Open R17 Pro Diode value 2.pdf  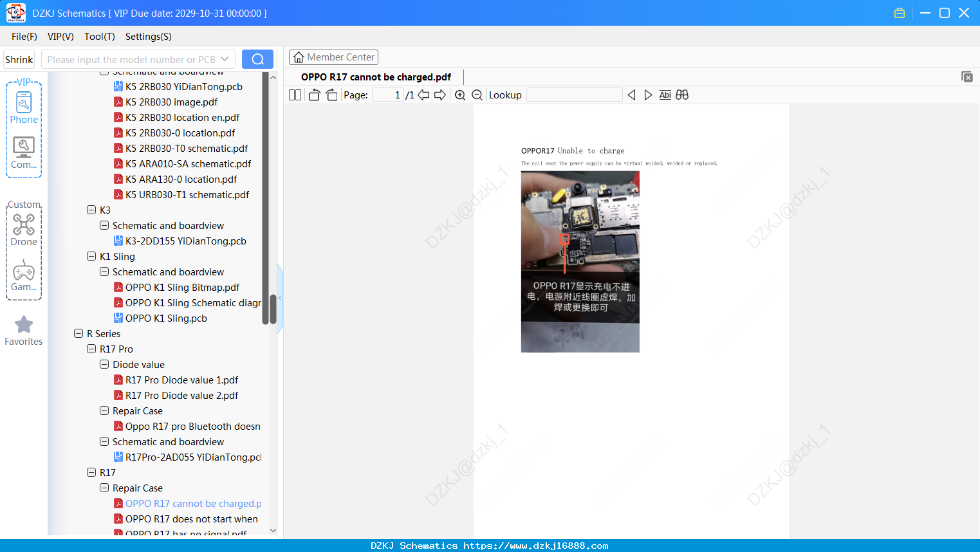click(181, 395)
